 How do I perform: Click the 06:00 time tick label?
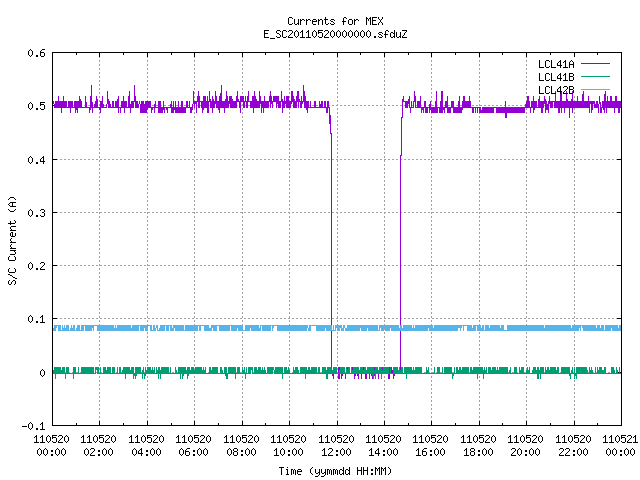pyautogui.click(x=194, y=452)
